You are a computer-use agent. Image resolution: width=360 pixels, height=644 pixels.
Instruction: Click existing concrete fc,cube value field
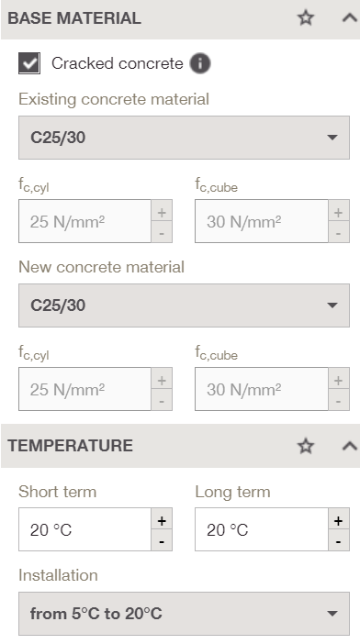pos(262,221)
